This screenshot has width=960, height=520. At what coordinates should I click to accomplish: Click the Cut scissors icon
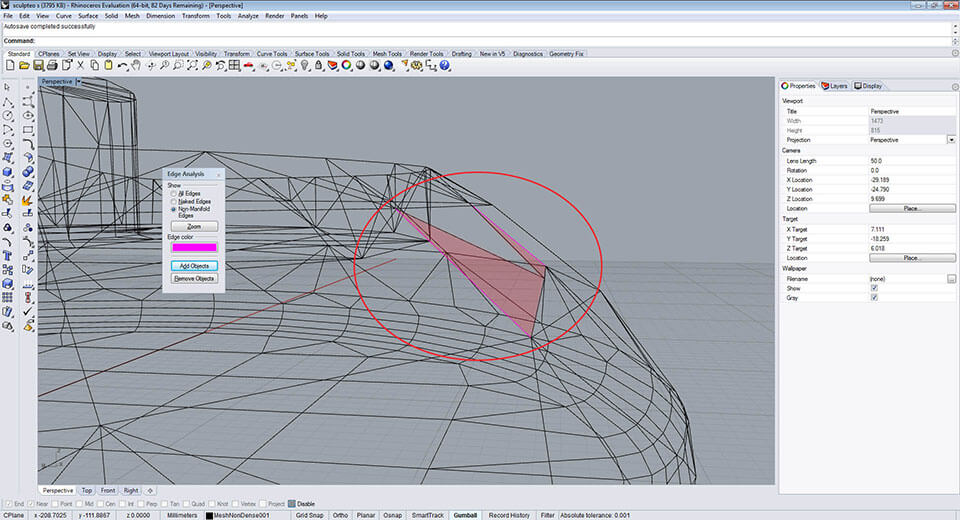tap(80, 66)
